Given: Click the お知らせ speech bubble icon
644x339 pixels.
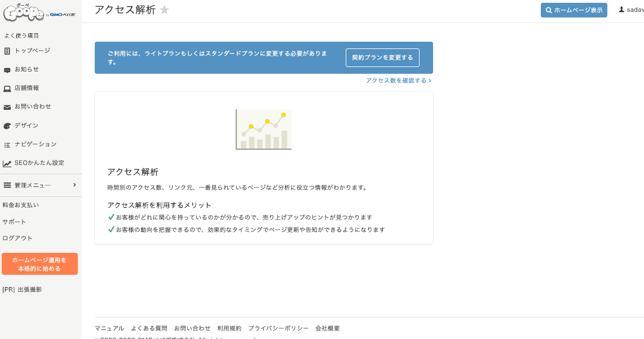Looking at the screenshot, I should (7, 70).
